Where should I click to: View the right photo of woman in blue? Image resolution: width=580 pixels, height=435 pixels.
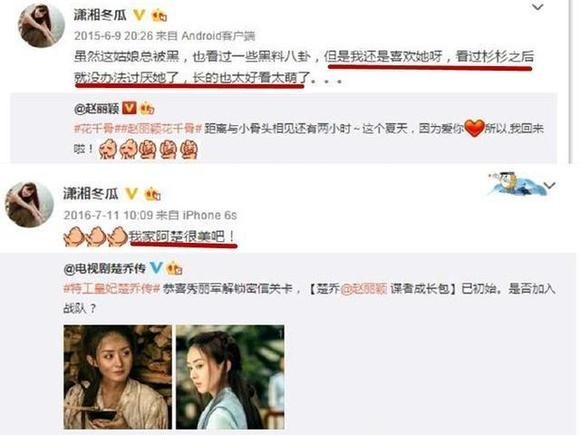pos(230,377)
